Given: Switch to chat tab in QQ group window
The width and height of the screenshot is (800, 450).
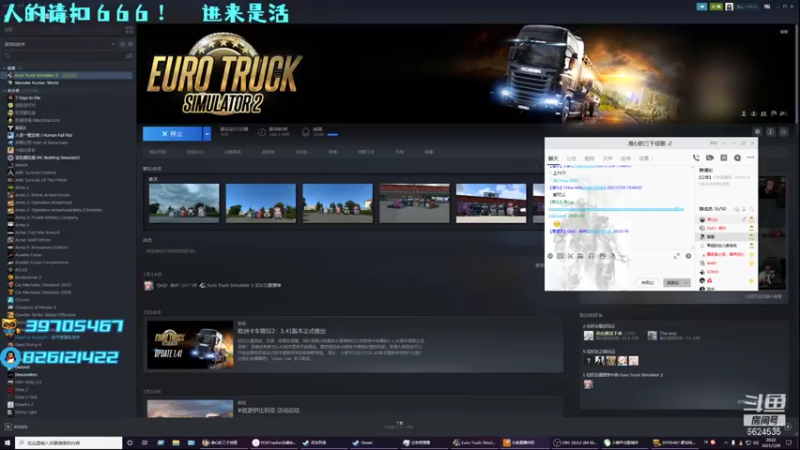Looking at the screenshot, I should coord(553,159).
